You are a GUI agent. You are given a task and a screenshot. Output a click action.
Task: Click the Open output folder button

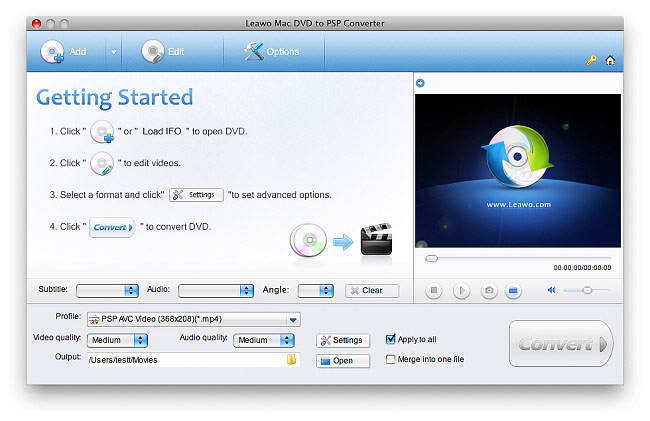(343, 361)
